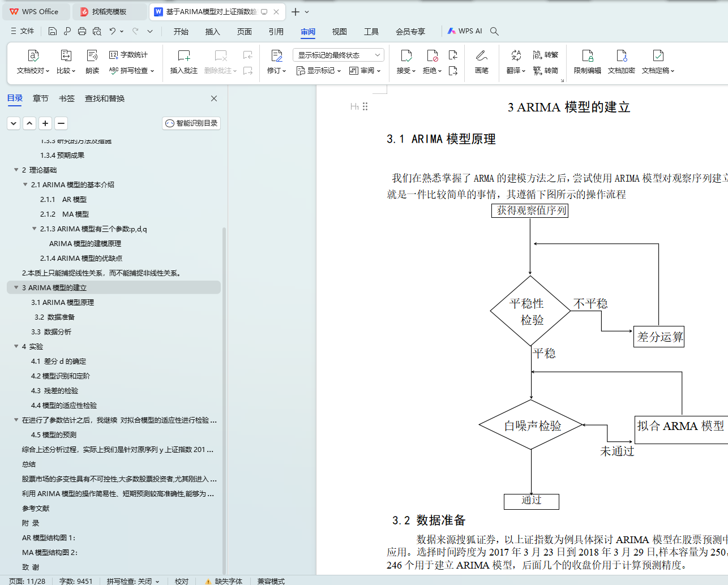Click the undo arrow icon

pos(113,31)
